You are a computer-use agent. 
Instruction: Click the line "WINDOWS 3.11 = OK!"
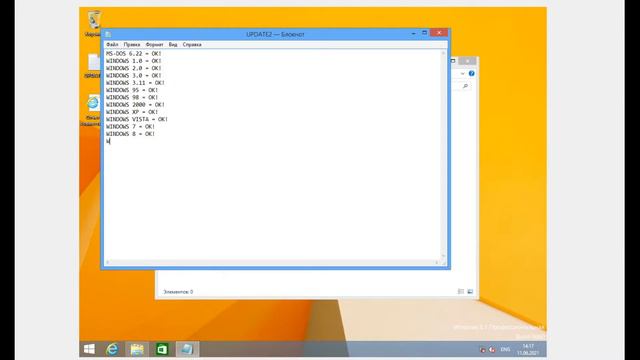(x=135, y=83)
